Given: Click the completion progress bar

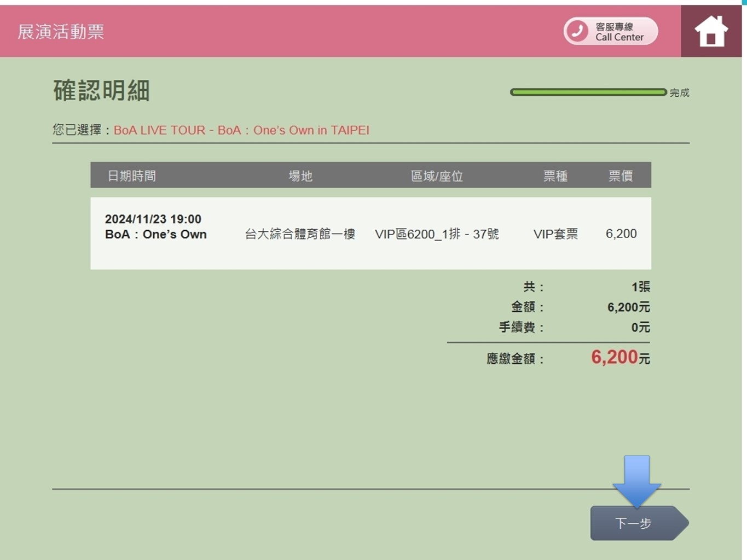Looking at the screenshot, I should [588, 92].
